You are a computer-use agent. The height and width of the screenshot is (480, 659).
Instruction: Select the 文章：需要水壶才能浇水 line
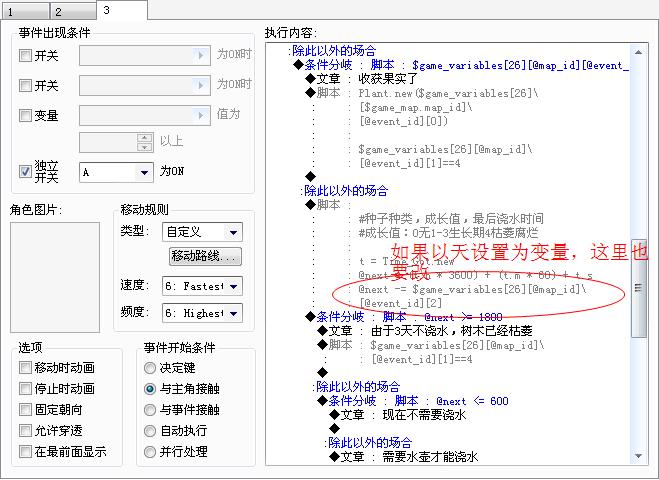404,456
